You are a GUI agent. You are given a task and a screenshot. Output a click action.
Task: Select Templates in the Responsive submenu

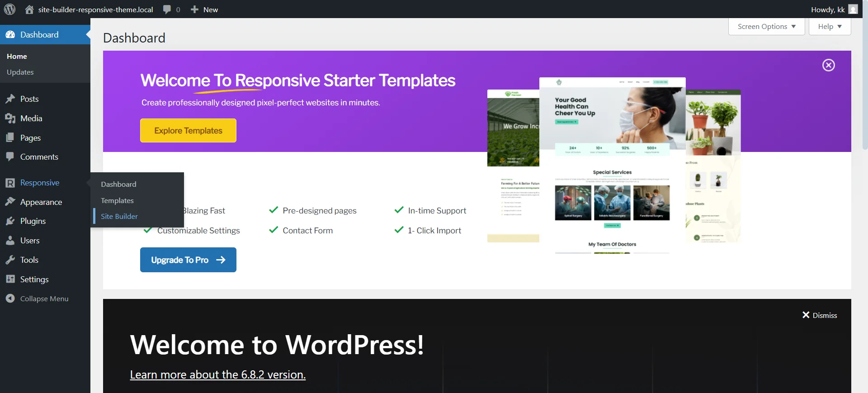(x=117, y=200)
